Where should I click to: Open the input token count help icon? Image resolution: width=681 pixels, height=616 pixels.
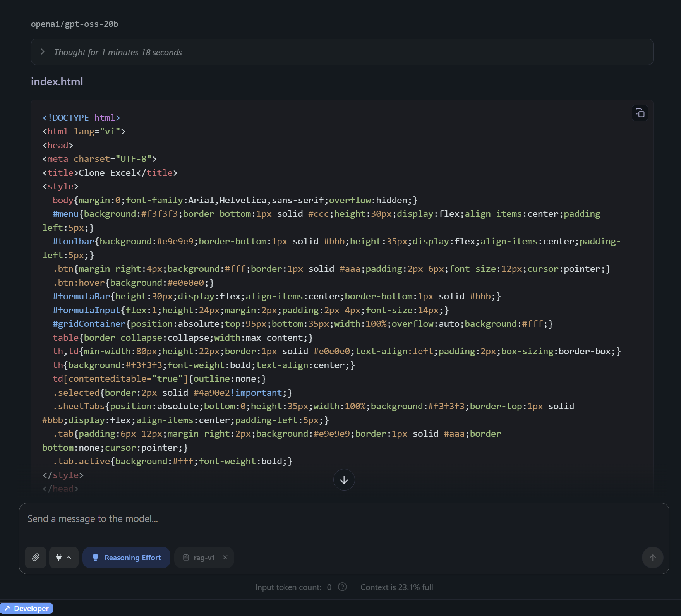pos(342,587)
